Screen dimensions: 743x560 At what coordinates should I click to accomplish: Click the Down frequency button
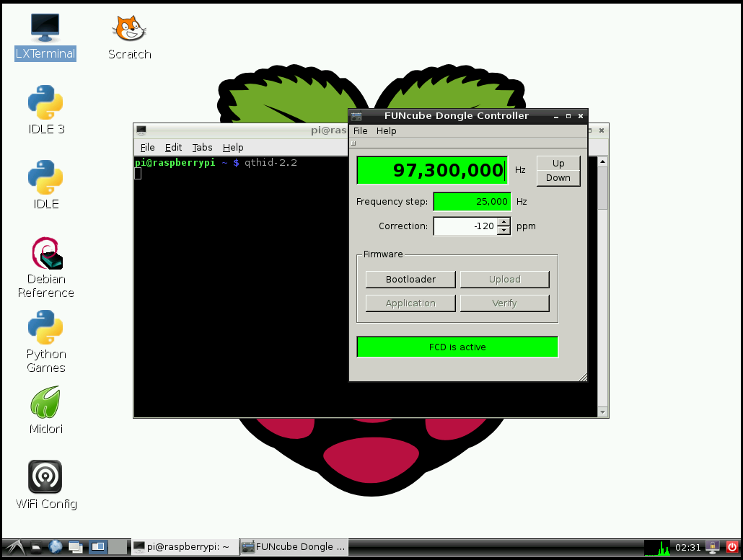pyautogui.click(x=558, y=178)
